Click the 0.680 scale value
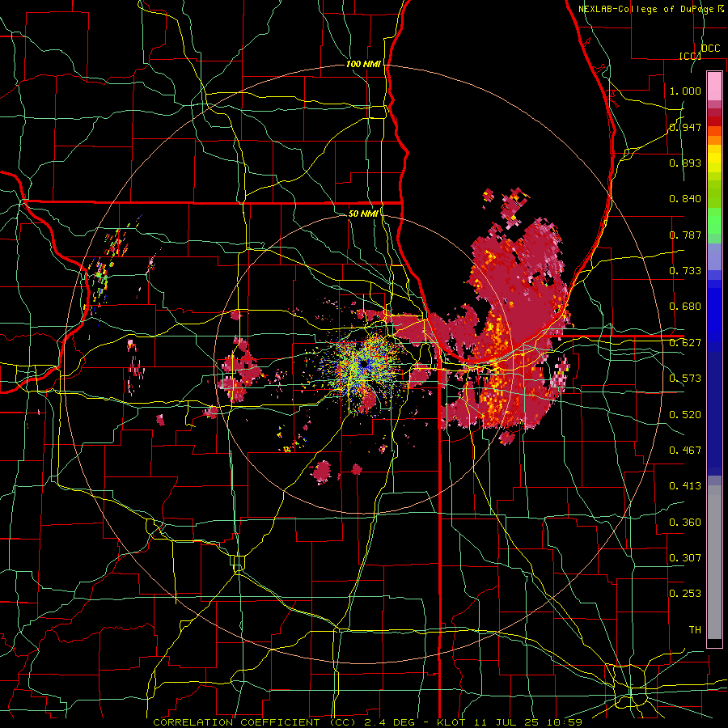This screenshot has width=728, height=728. (x=685, y=307)
